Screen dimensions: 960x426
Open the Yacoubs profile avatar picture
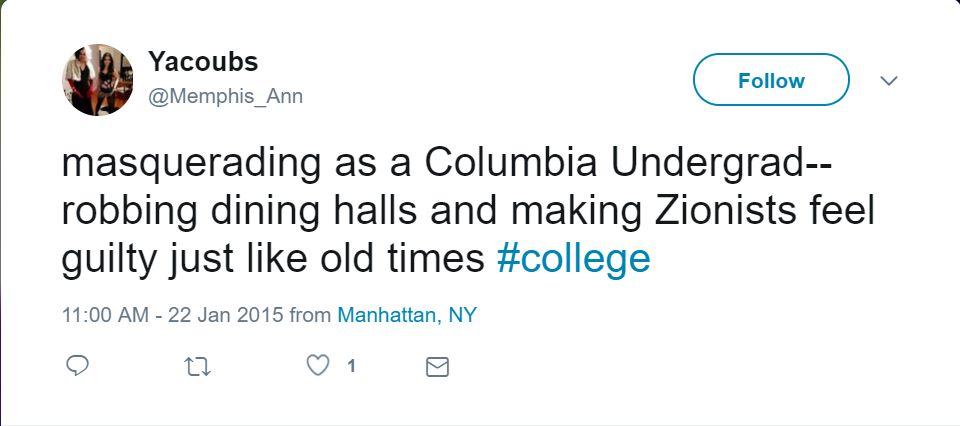click(x=97, y=80)
